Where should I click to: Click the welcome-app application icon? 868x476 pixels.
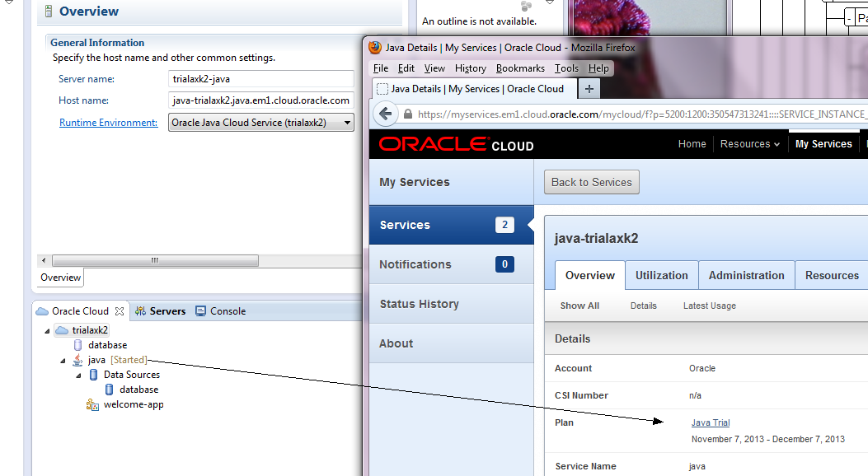pyautogui.click(x=92, y=404)
